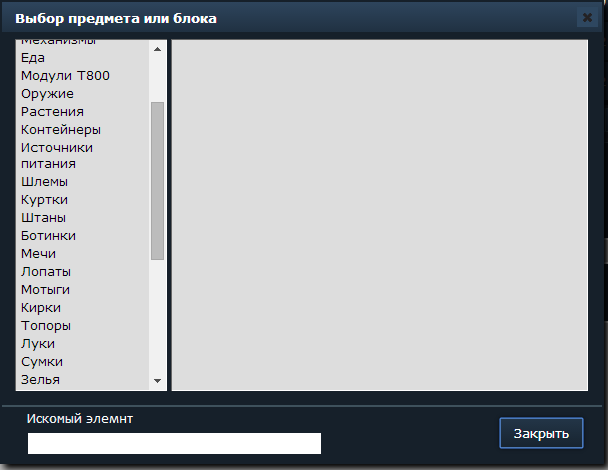Select the Кирки category
The width and height of the screenshot is (608, 470).
point(41,308)
